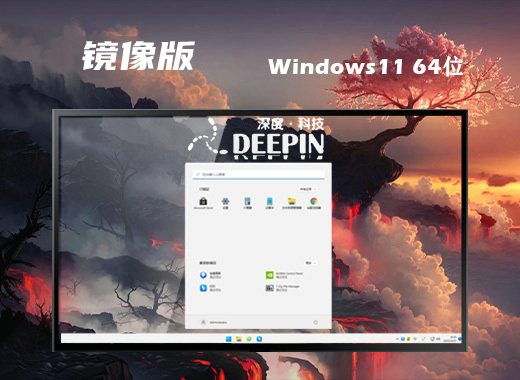Click the Start menu search box
The width and height of the screenshot is (520, 380).
coord(258,174)
